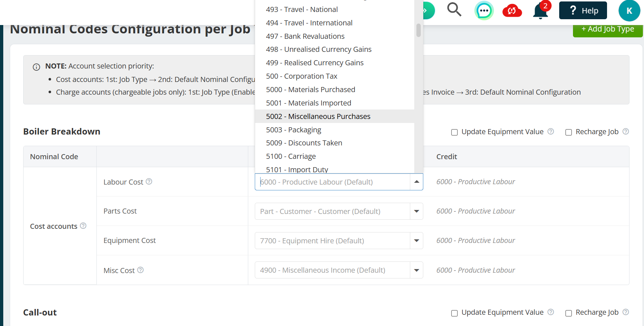The image size is (644, 326).
Task: Select 494 - Travel - International option
Action: point(335,23)
